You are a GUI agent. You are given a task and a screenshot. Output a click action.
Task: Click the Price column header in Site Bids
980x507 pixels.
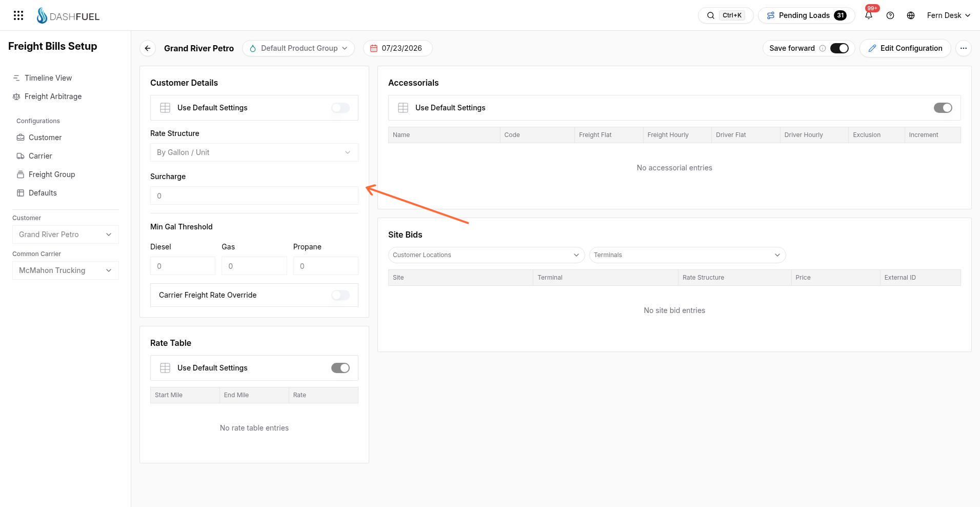[835, 278]
